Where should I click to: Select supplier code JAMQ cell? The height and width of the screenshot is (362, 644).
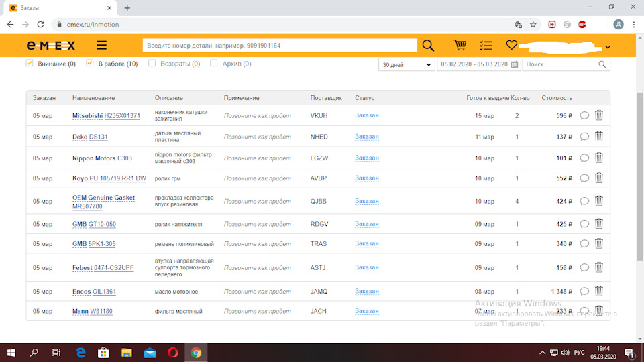319,292
